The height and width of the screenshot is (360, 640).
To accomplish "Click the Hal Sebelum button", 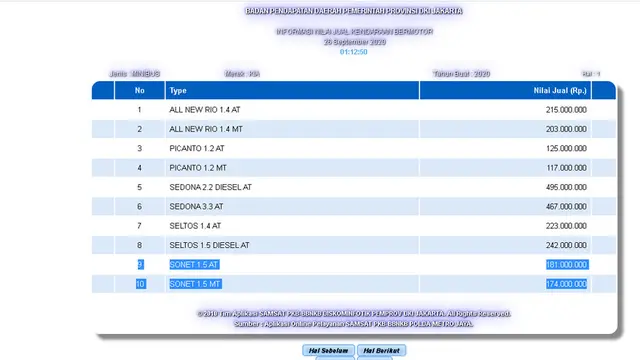I will (328, 351).
